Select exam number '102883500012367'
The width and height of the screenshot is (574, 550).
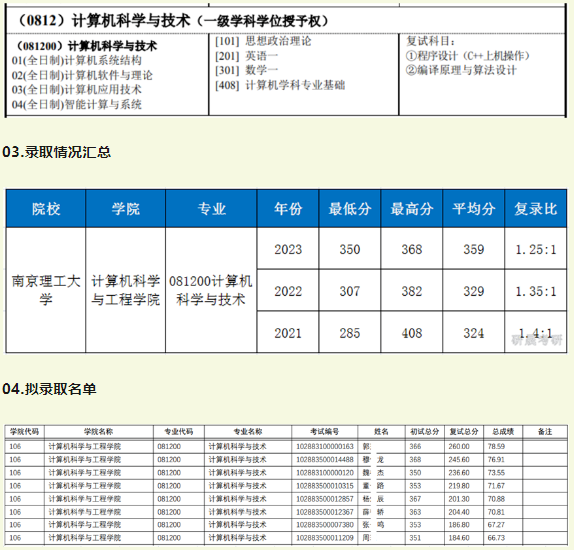(x=325, y=512)
